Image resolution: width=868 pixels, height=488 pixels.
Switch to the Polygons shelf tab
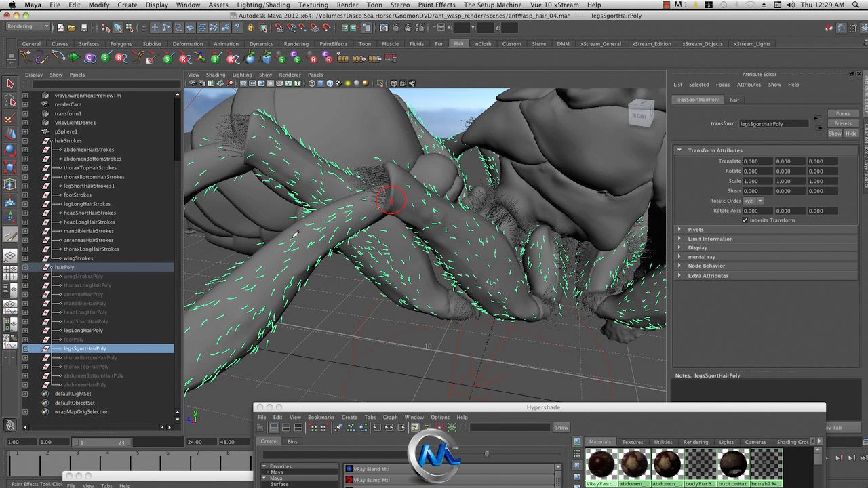coord(121,44)
